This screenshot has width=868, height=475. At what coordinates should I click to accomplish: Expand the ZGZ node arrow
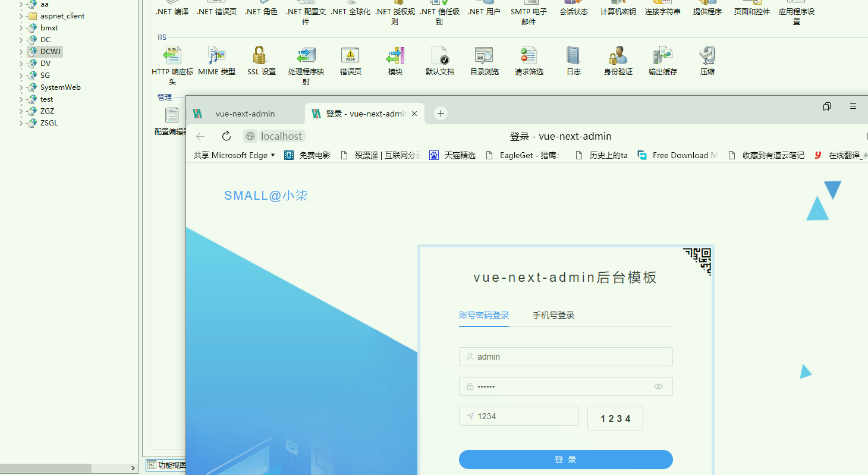(x=21, y=111)
